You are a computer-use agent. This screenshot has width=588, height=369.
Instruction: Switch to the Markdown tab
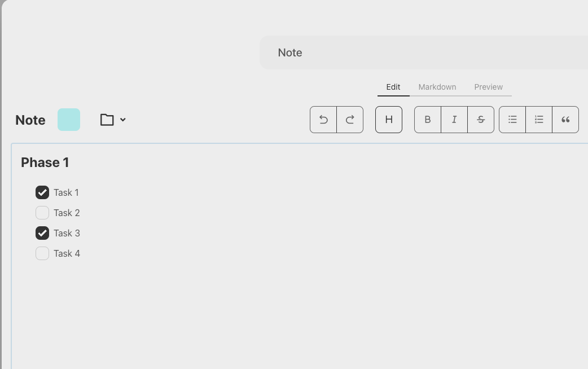[x=437, y=87]
